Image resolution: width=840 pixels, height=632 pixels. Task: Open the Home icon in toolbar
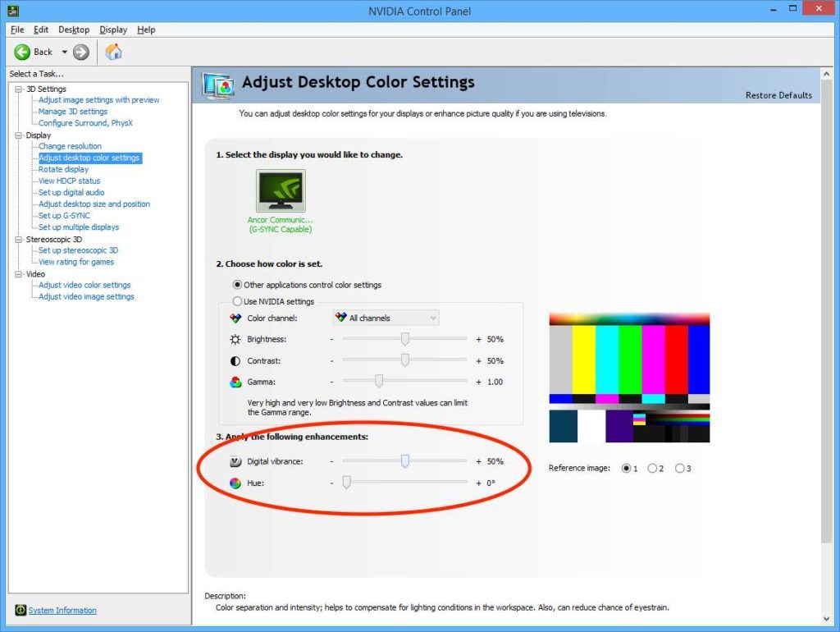113,52
